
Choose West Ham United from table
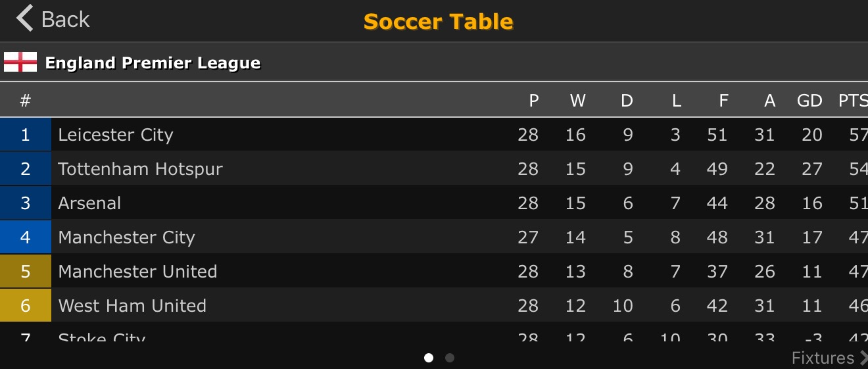[132, 306]
